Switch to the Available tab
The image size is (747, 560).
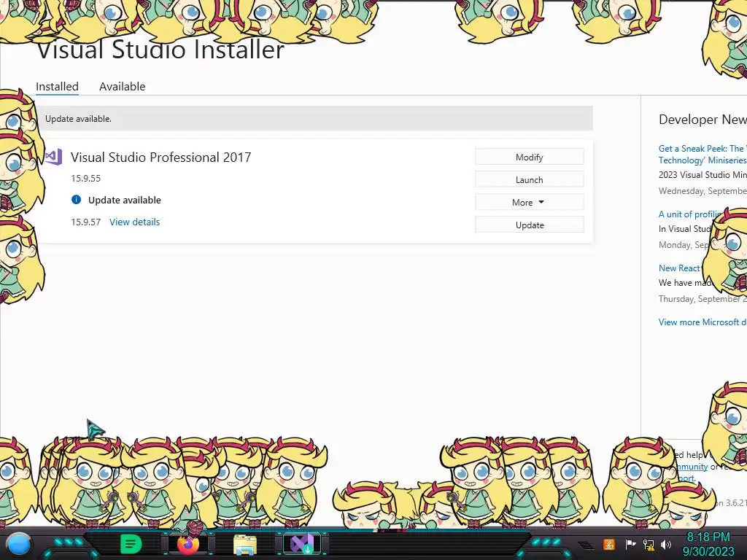click(x=123, y=87)
